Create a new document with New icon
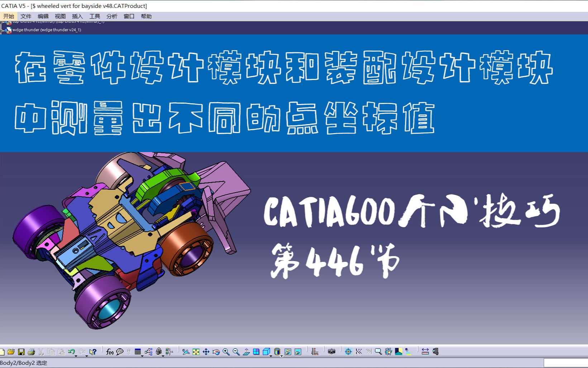The image size is (588, 368). (2, 352)
